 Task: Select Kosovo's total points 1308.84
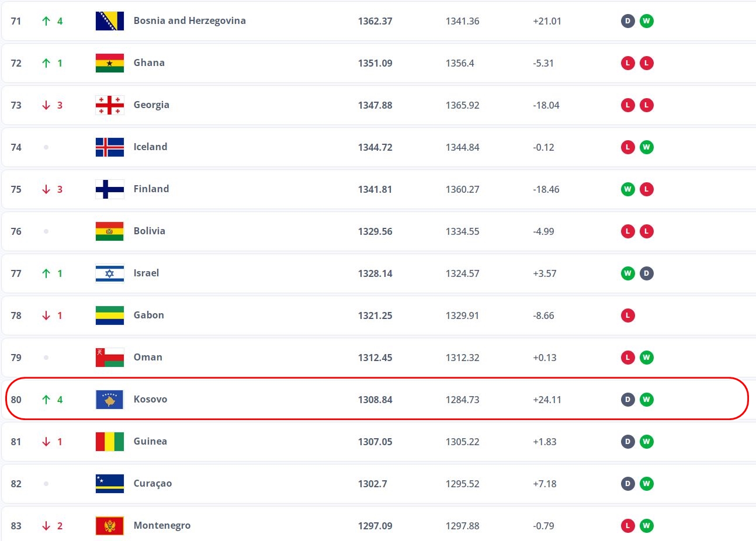(375, 400)
